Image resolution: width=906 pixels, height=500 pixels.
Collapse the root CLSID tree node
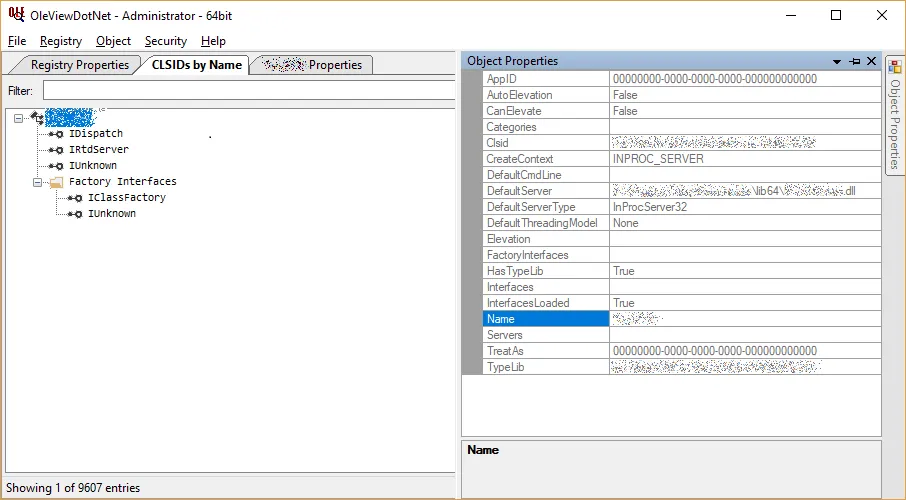[18, 118]
